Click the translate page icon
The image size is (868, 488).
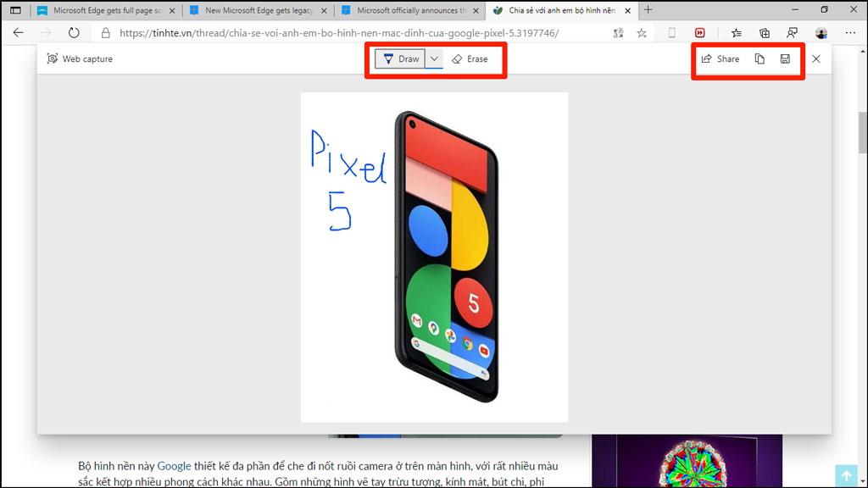pos(618,33)
